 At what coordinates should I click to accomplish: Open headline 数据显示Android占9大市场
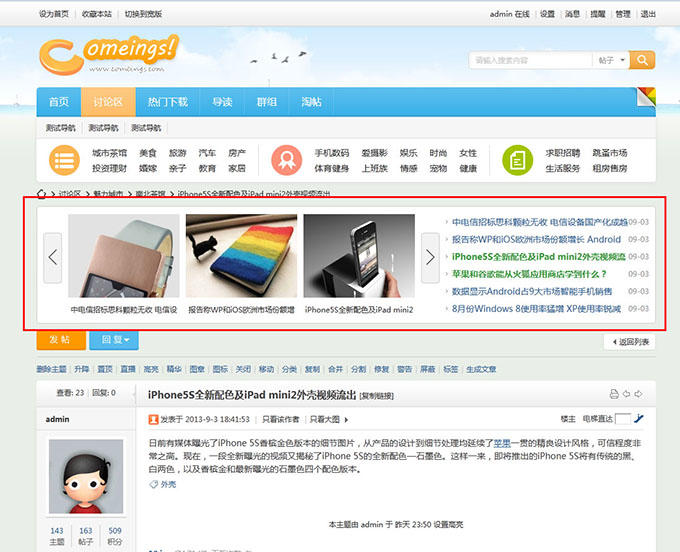click(532, 291)
